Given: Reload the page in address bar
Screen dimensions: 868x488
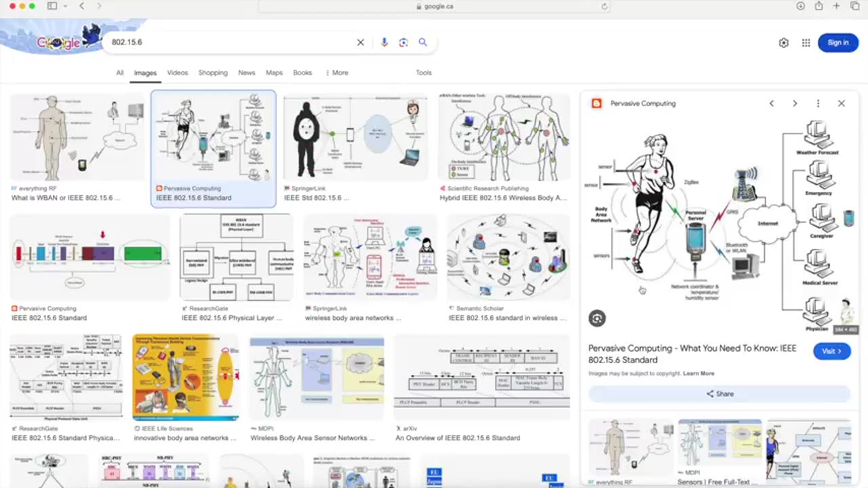Looking at the screenshot, I should tap(604, 6).
